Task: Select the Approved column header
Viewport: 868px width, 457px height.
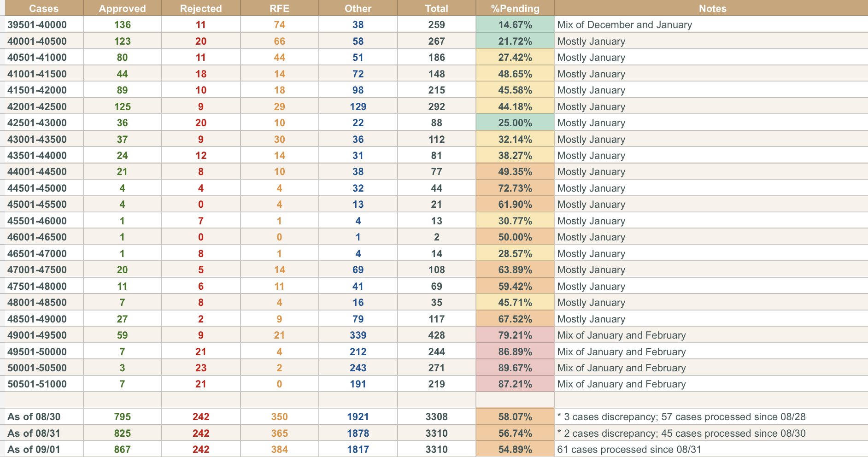Action: pyautogui.click(x=122, y=8)
